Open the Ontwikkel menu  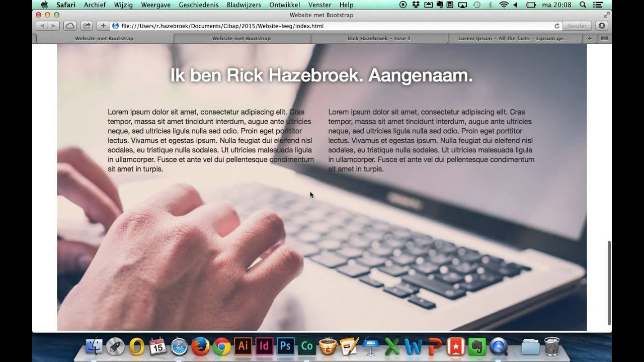coord(285,5)
